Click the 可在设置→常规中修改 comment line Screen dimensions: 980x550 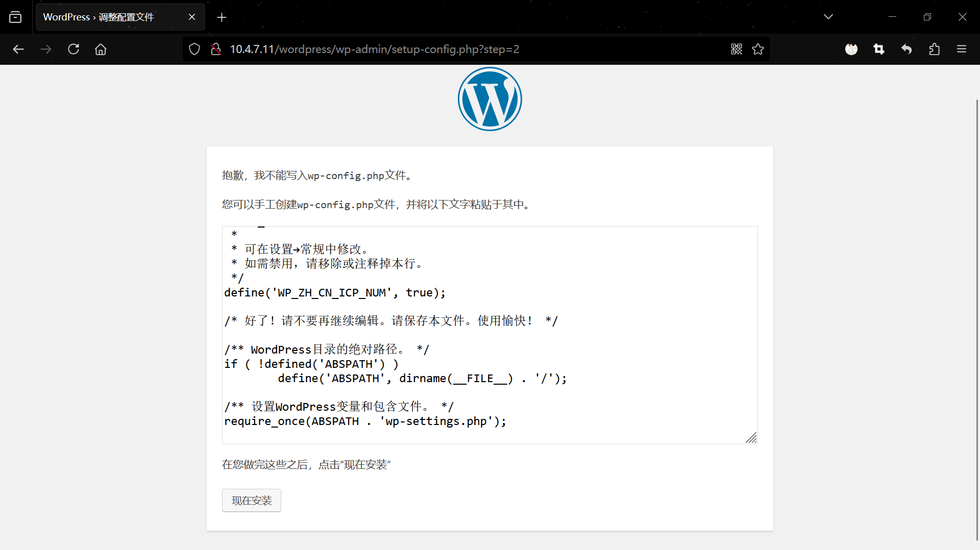pos(301,249)
